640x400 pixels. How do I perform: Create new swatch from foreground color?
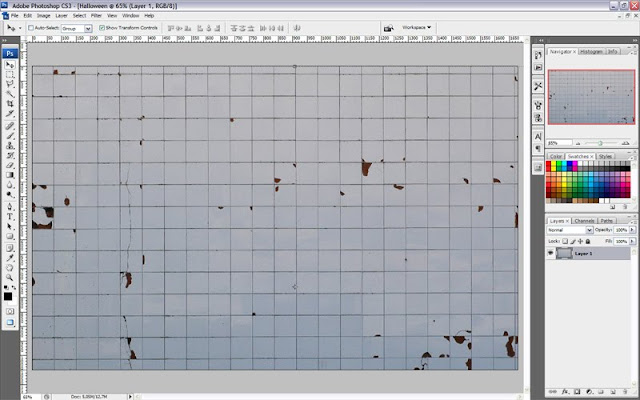[613, 207]
